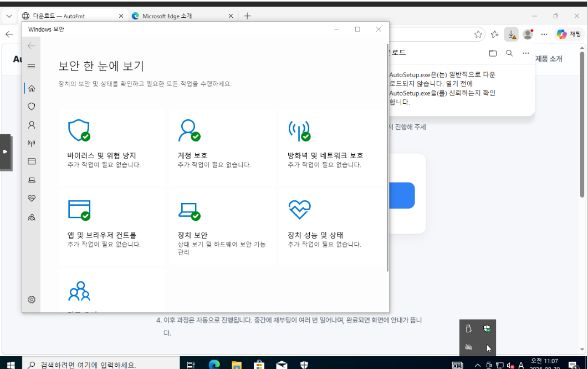Click the AutoSetup.exe download warning text

[442, 88]
